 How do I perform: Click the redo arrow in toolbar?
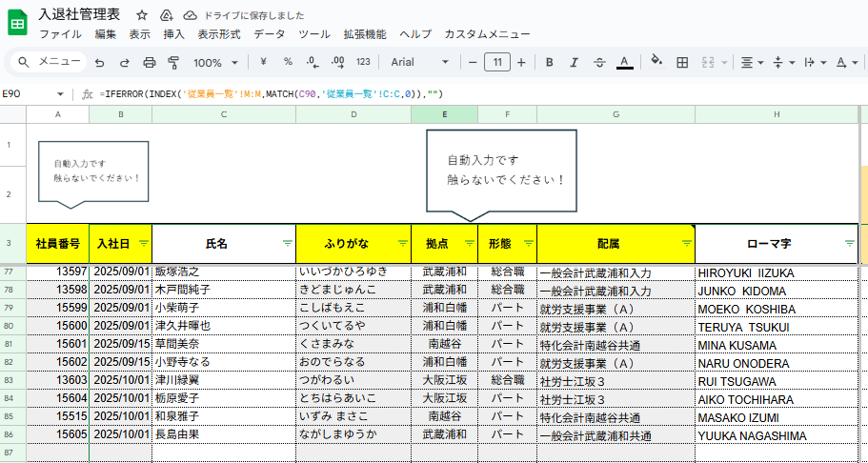124,62
